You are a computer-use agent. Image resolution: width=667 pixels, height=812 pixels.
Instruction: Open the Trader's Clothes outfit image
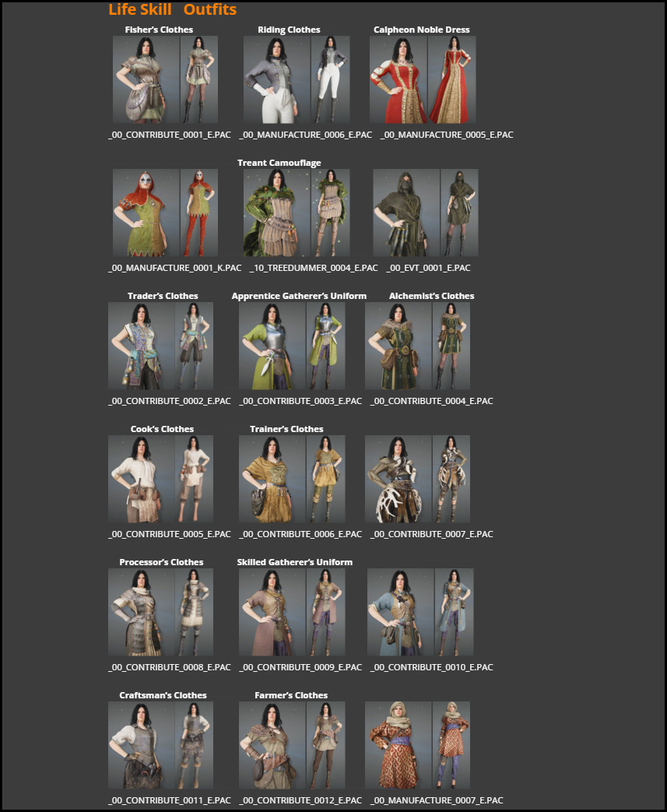click(160, 346)
